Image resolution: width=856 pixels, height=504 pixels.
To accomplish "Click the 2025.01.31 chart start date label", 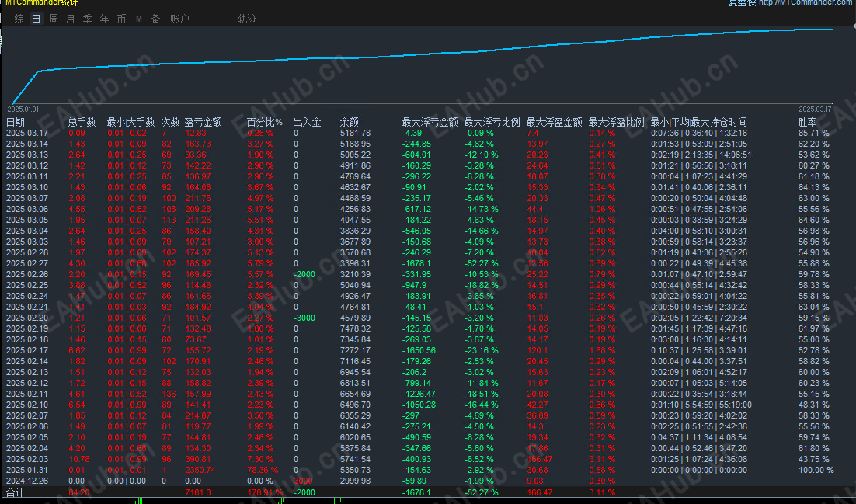I will pos(23,109).
